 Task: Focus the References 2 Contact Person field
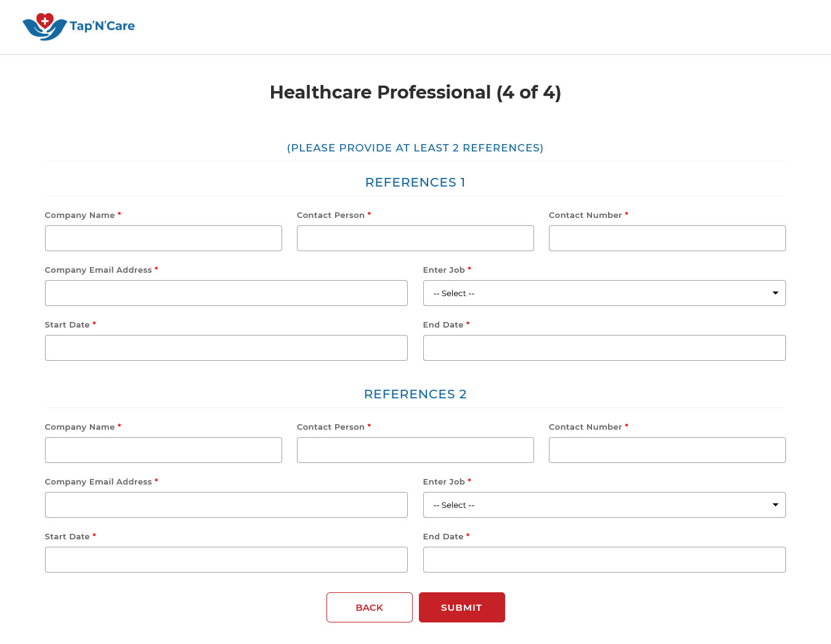tap(415, 450)
